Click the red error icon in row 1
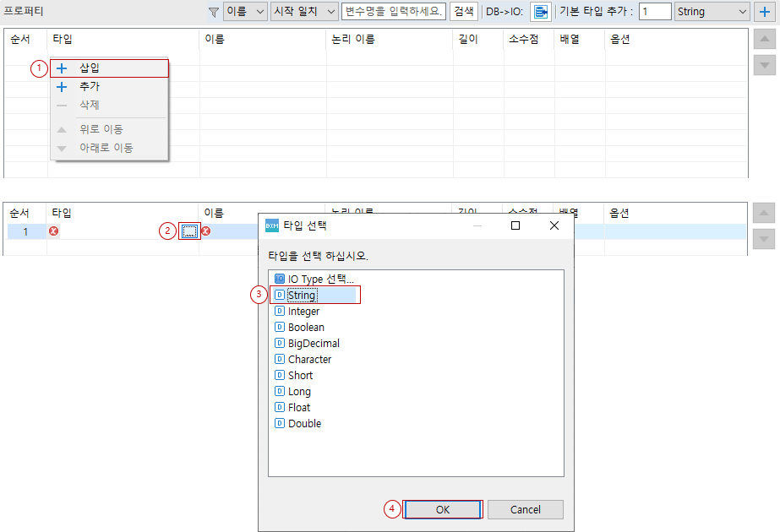 (53, 231)
